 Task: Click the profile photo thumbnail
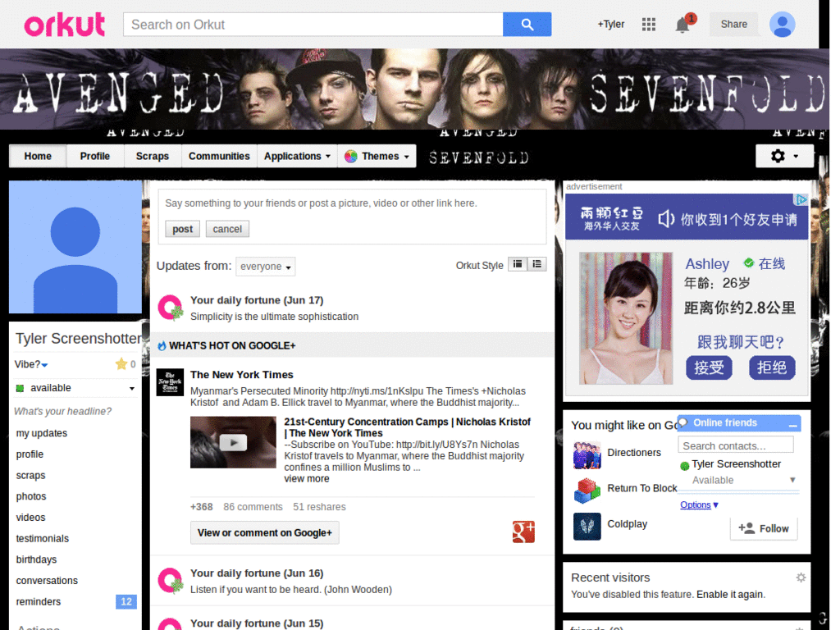pyautogui.click(x=75, y=247)
